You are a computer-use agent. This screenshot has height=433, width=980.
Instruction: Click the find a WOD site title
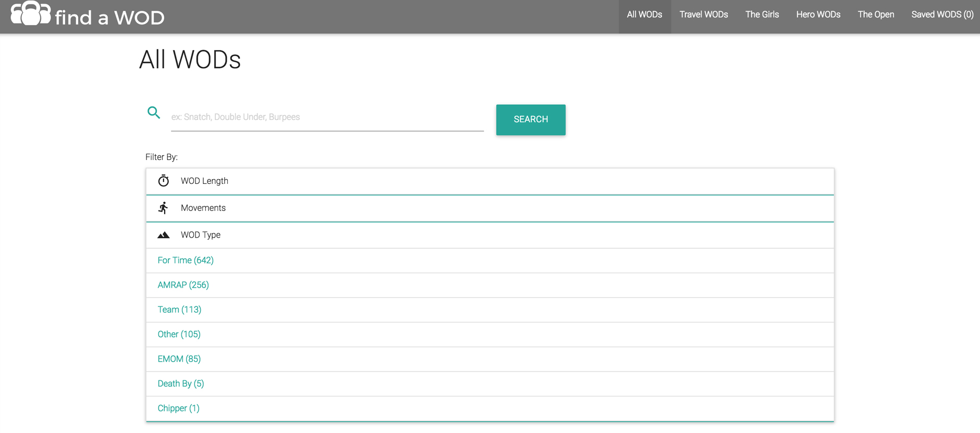click(x=109, y=18)
